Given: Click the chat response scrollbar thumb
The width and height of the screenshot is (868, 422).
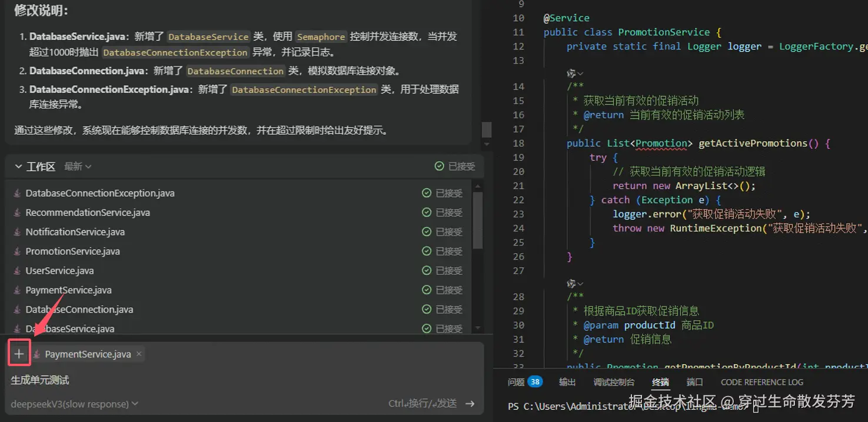Looking at the screenshot, I should [486, 129].
